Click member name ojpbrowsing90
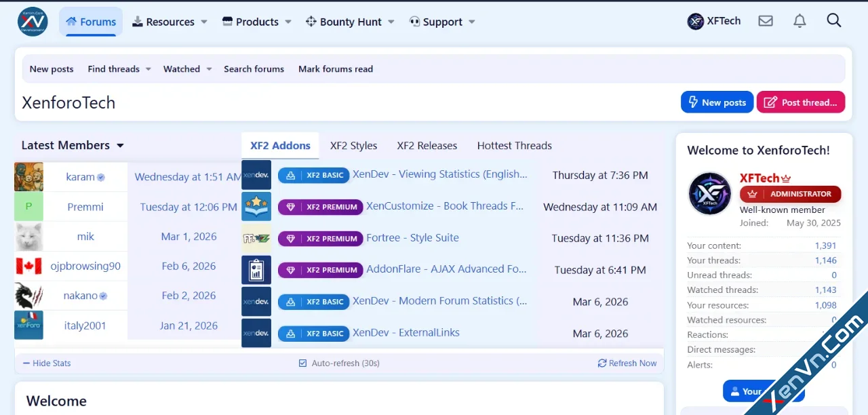Image resolution: width=868 pixels, height=415 pixels. [x=85, y=266]
